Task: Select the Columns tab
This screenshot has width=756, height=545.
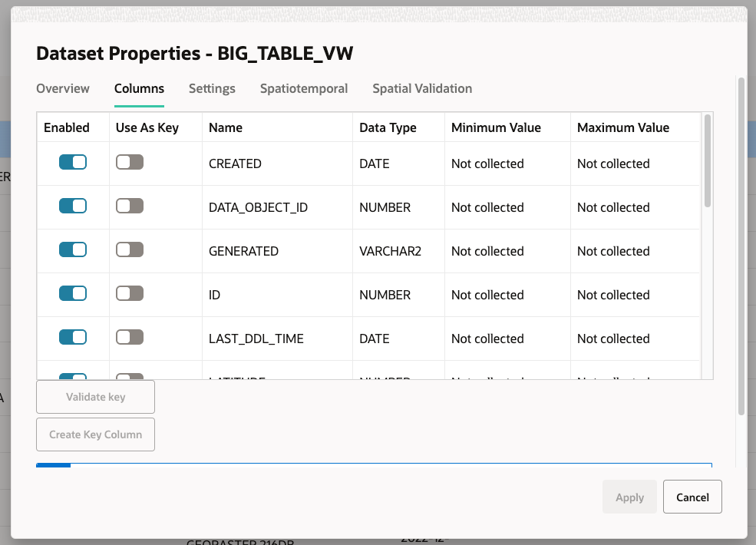Action: (x=140, y=89)
